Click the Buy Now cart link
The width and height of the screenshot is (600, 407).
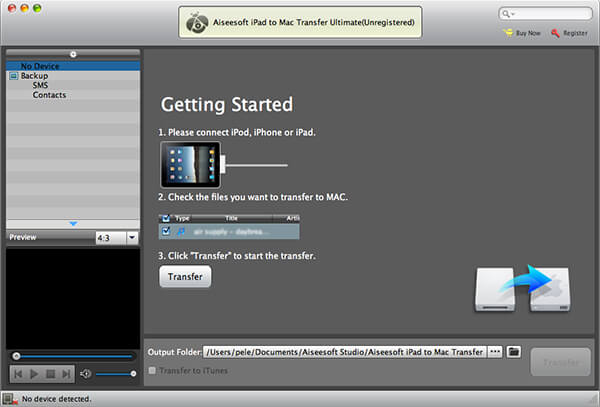522,33
